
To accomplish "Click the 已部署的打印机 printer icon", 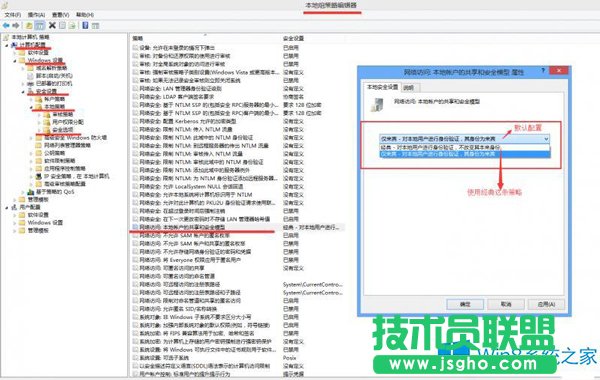I will tap(31, 83).
